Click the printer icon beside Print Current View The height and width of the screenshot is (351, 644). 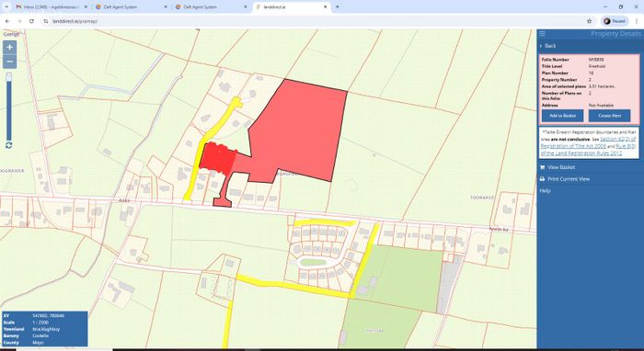pyautogui.click(x=542, y=179)
